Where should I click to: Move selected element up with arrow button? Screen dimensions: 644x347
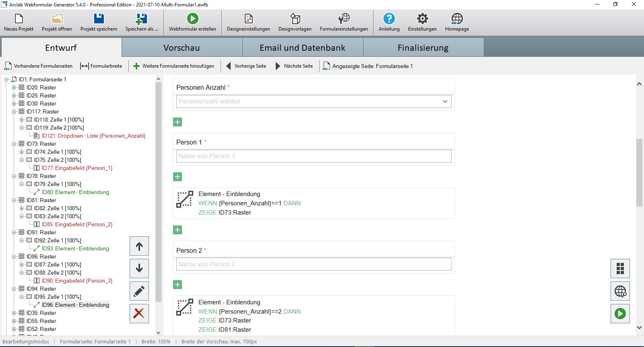point(139,246)
